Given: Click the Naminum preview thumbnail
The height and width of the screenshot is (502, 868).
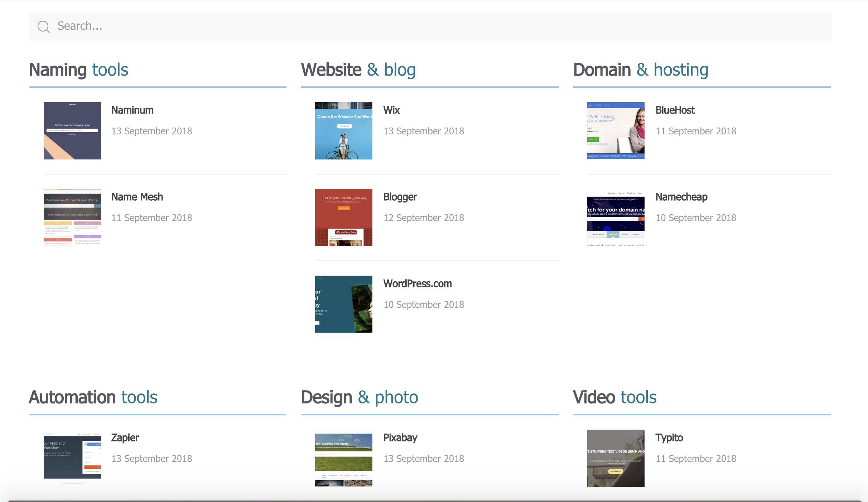Looking at the screenshot, I should click(x=72, y=130).
